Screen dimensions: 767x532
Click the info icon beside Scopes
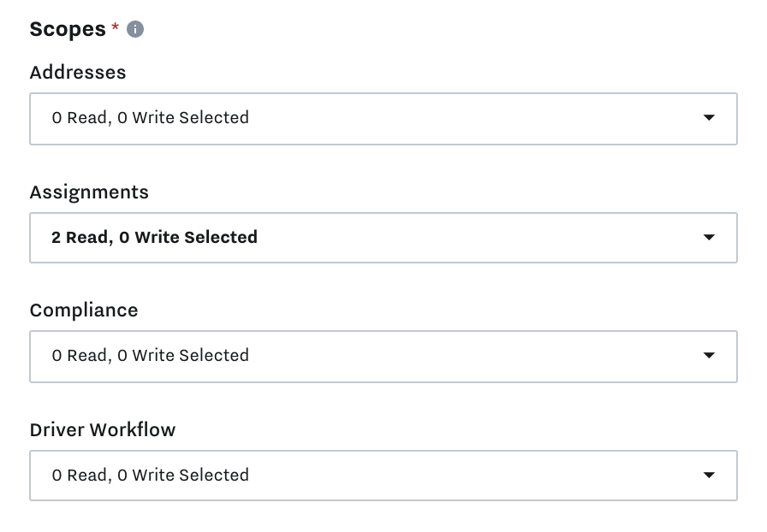(x=135, y=30)
